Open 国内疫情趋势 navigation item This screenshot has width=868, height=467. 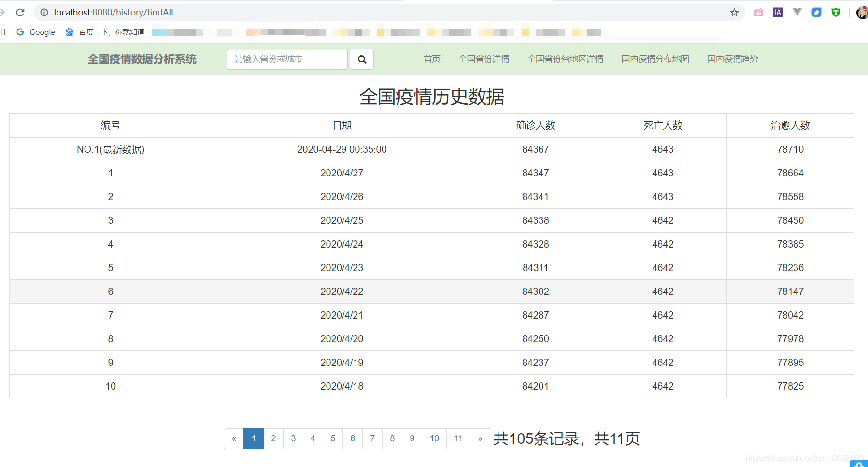[732, 59]
